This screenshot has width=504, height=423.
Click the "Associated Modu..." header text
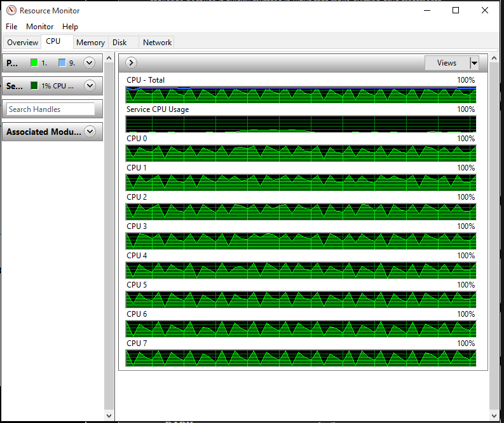point(44,132)
